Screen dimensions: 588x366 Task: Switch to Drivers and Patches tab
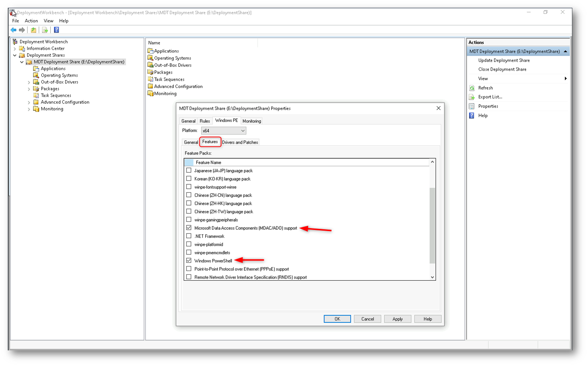click(x=240, y=142)
